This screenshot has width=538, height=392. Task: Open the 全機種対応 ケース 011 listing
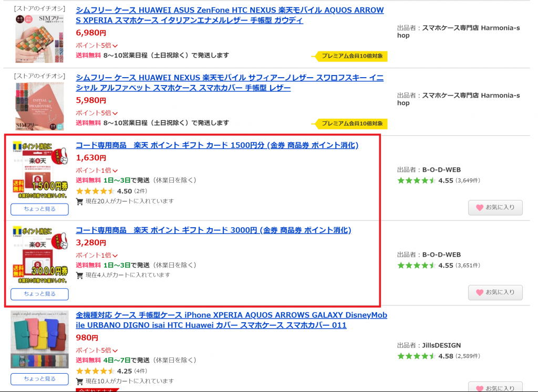coord(231,320)
